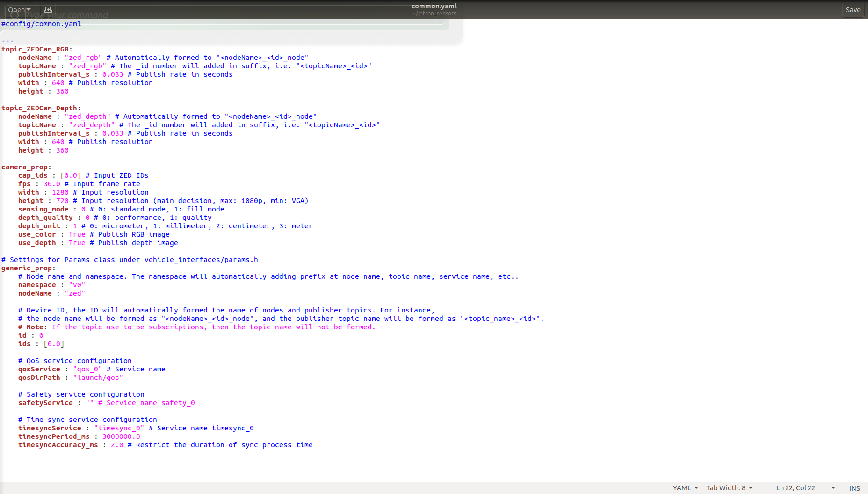This screenshot has width=868, height=494.
Task: Click the # Settings for Params class comment
Action: (130, 260)
